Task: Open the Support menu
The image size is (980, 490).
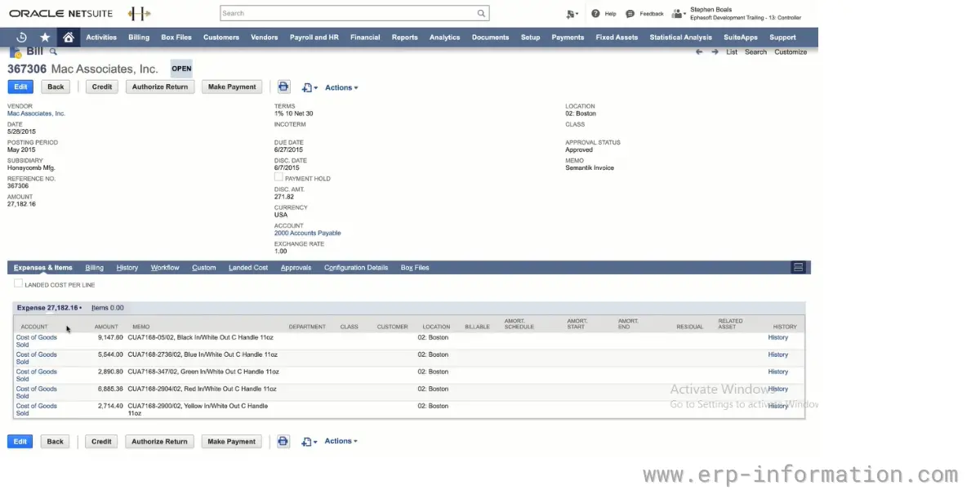Action: pyautogui.click(x=782, y=38)
